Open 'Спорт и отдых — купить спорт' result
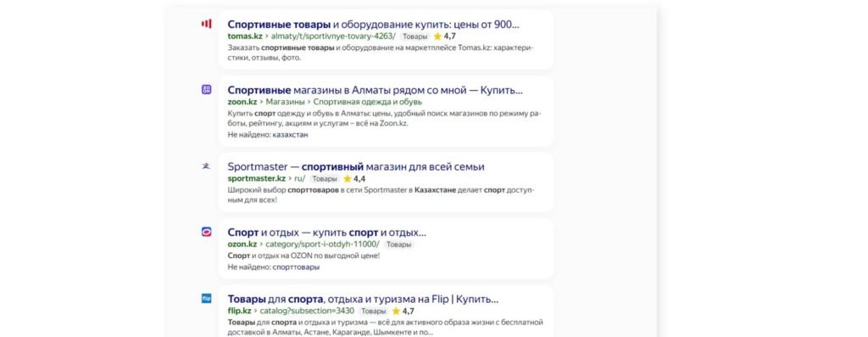The width and height of the screenshot is (868, 337). [x=326, y=233]
